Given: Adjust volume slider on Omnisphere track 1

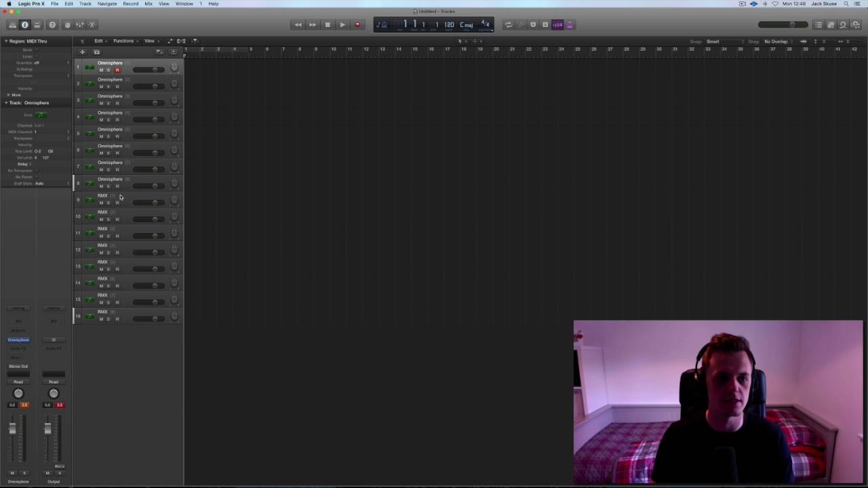Looking at the screenshot, I should 150,70.
